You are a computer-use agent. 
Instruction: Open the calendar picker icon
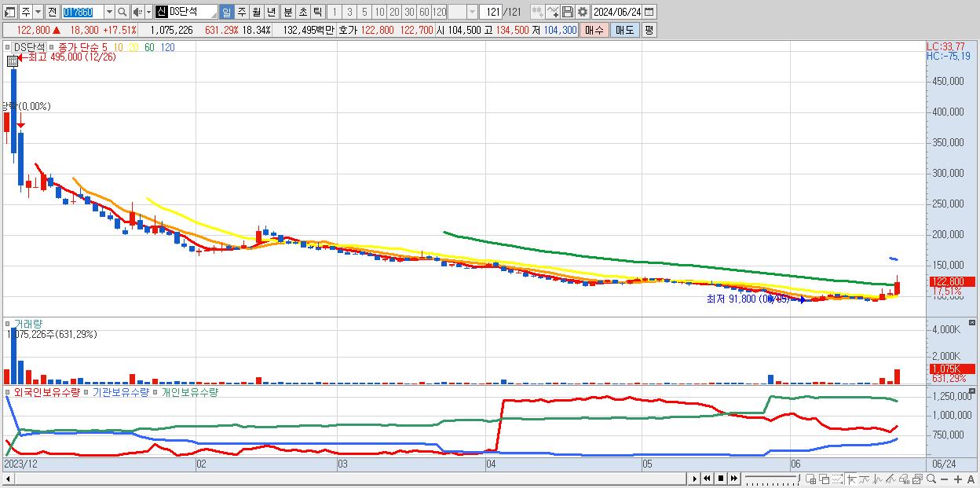coord(649,12)
